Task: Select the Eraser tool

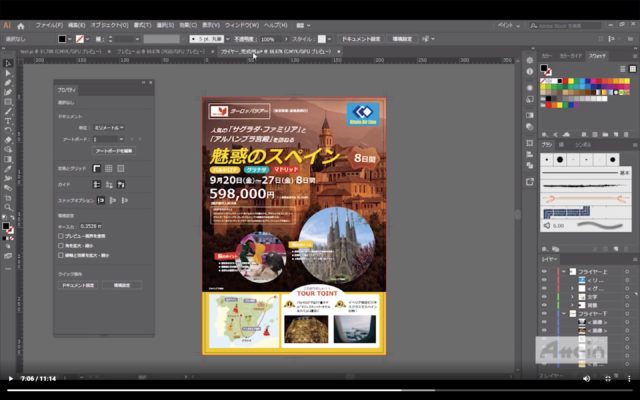Action: click(8, 140)
